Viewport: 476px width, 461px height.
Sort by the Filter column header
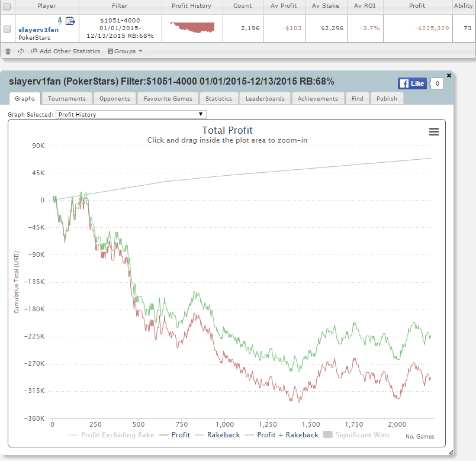120,6
